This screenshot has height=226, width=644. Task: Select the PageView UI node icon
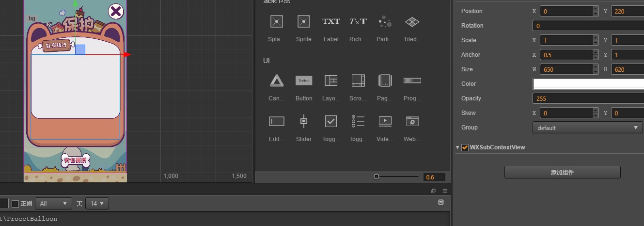385,81
